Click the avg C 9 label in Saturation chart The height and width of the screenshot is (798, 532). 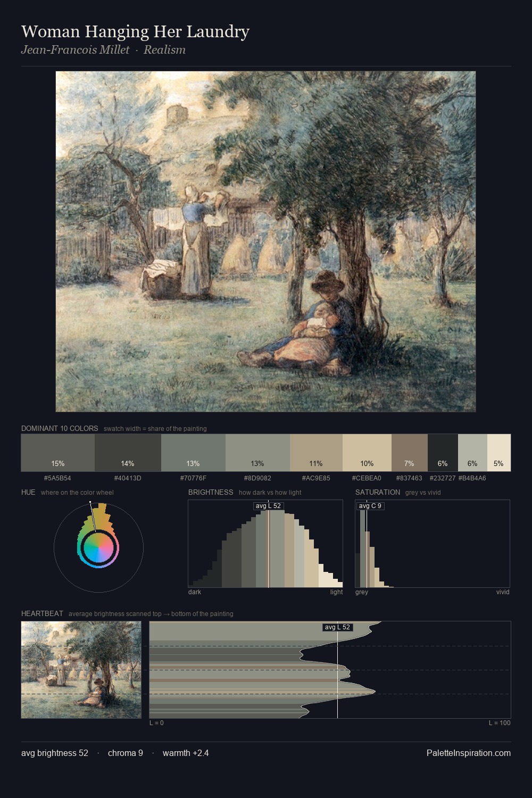pyautogui.click(x=370, y=506)
